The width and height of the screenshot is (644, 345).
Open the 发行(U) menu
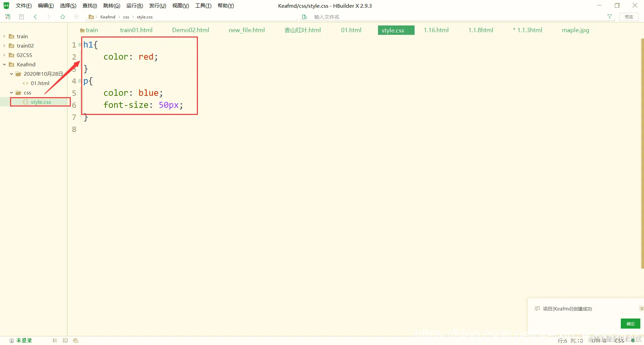(158, 6)
